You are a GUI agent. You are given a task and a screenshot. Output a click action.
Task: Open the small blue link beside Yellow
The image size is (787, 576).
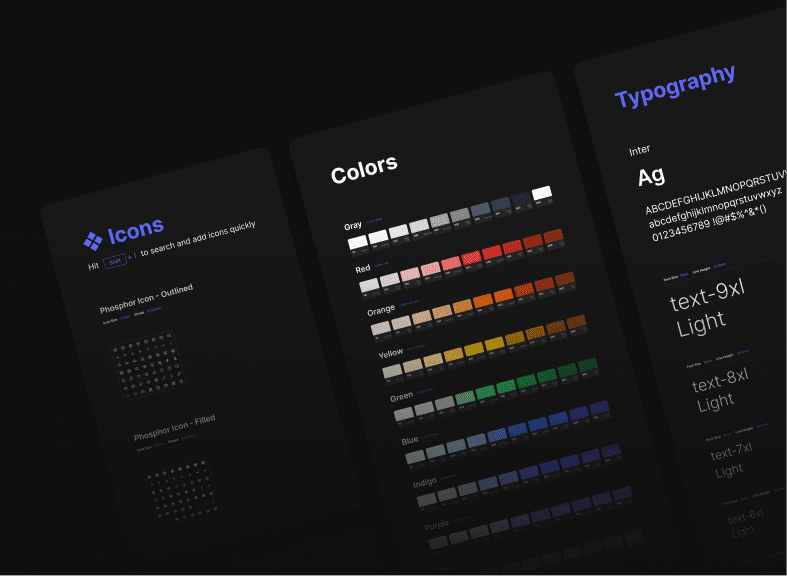(416, 347)
